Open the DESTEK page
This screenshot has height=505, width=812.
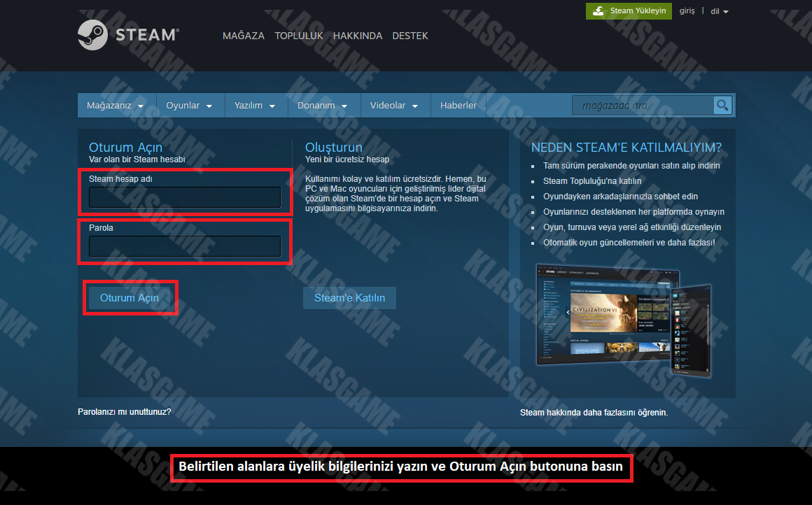click(410, 36)
